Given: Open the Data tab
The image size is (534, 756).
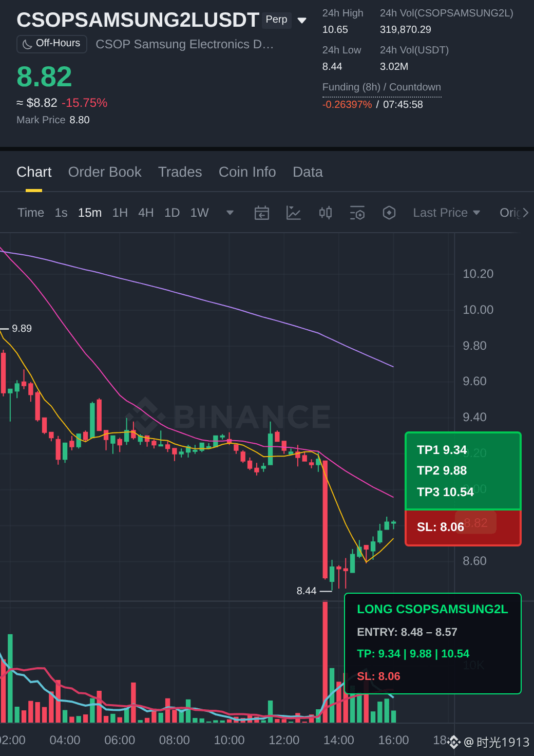Looking at the screenshot, I should (308, 172).
